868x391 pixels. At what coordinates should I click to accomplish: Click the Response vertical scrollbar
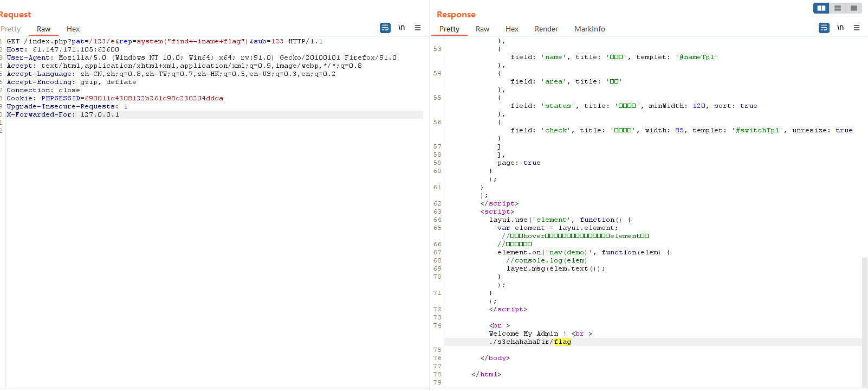865,322
